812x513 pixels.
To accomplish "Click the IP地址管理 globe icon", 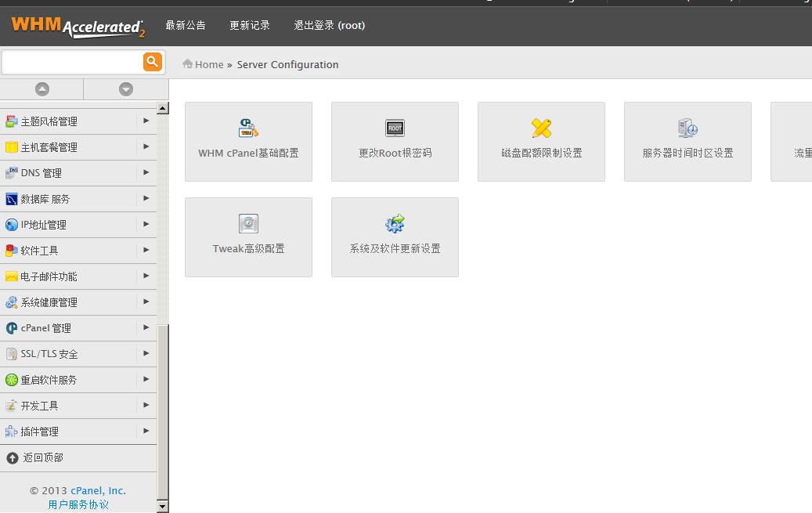I will (12, 225).
